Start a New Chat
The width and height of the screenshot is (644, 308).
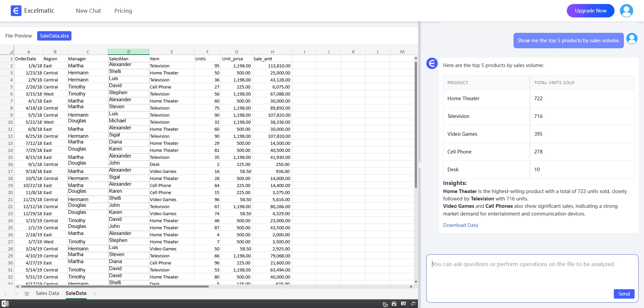click(x=88, y=11)
